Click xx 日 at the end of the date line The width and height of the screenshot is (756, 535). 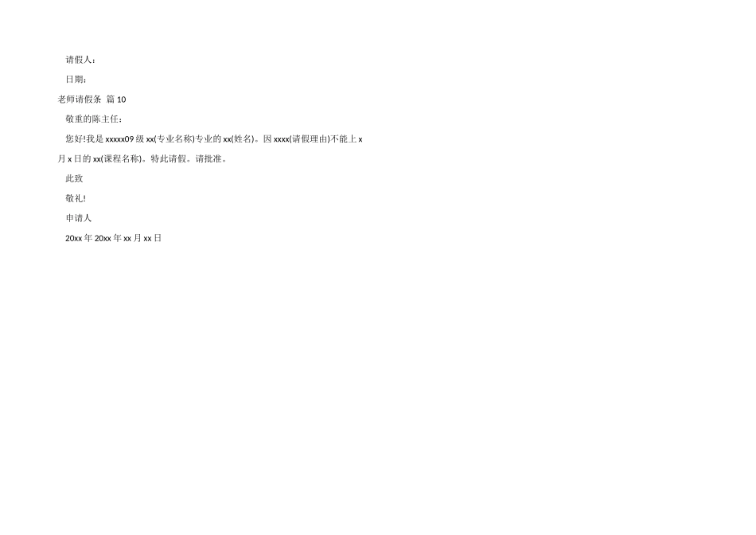[152, 238]
